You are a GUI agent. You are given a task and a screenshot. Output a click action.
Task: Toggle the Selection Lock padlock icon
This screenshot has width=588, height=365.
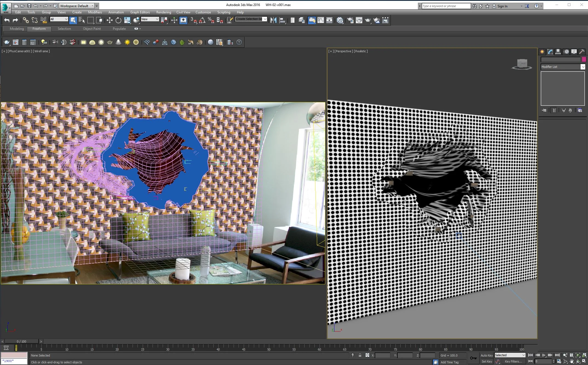pos(360,355)
